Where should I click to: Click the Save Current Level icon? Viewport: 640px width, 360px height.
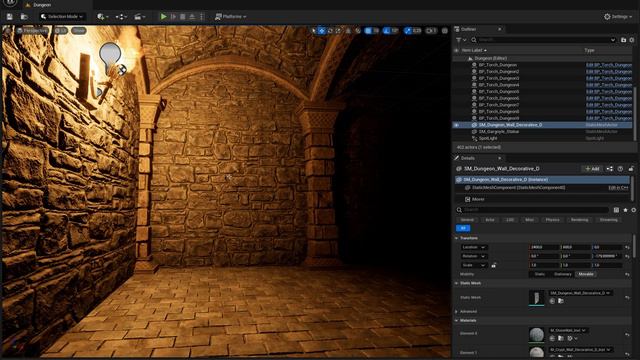coord(9,17)
